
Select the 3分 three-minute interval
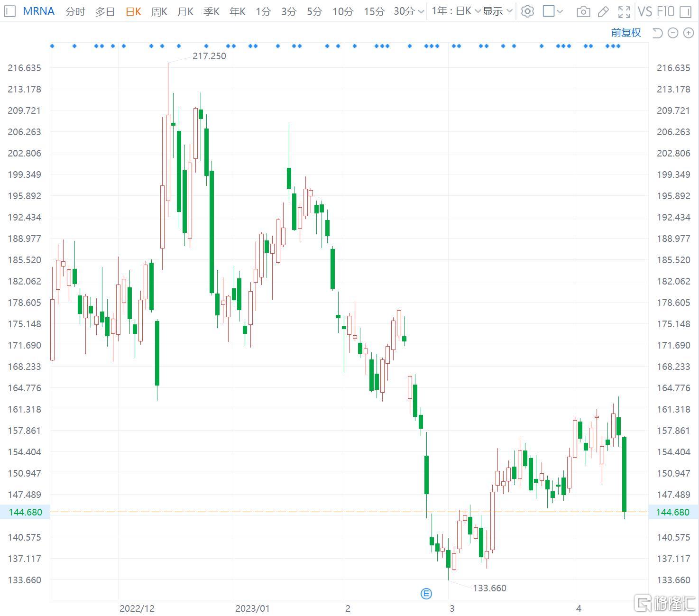pyautogui.click(x=288, y=11)
